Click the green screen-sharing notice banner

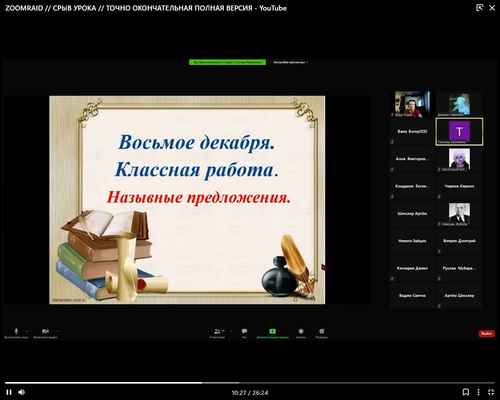tap(227, 62)
